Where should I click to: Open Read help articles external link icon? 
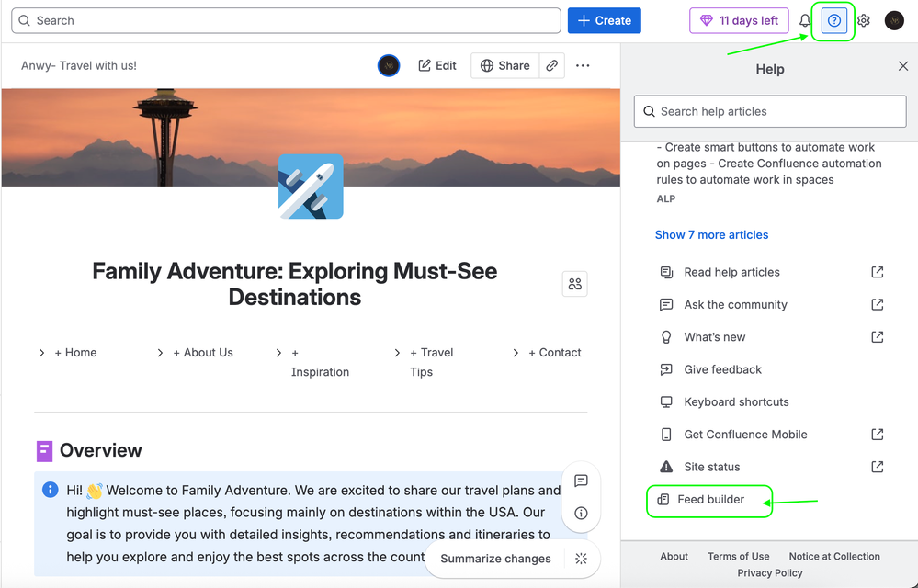click(877, 272)
